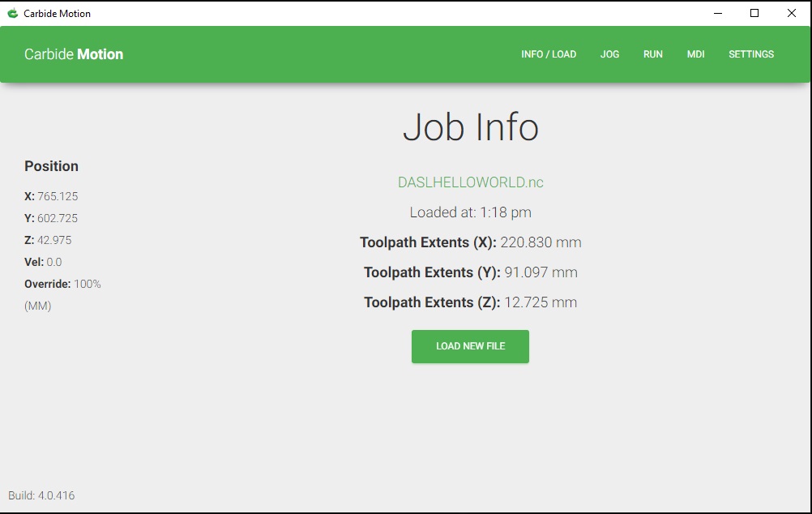This screenshot has height=514, width=812.
Task: Click the Vel: 0.0 readout
Action: (43, 262)
